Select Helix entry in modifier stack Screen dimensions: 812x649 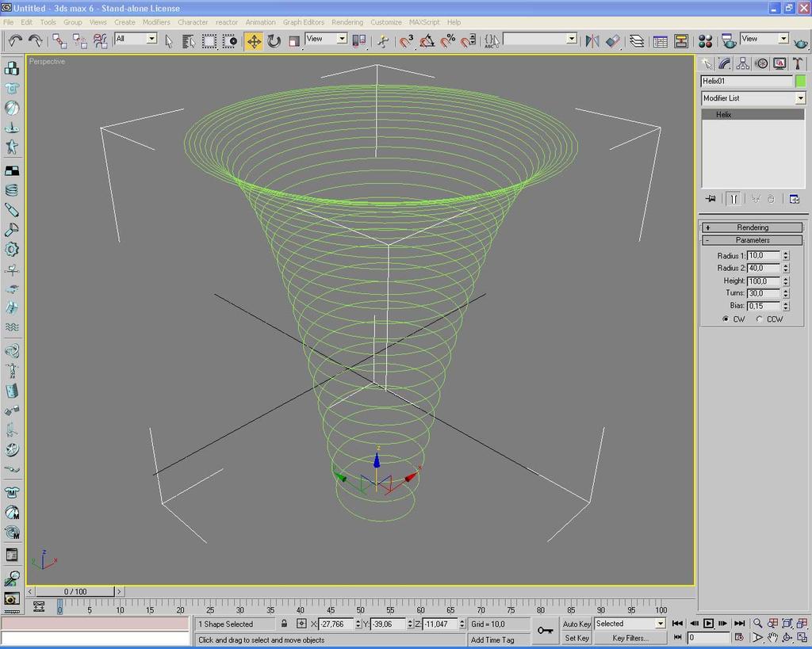[x=753, y=115]
